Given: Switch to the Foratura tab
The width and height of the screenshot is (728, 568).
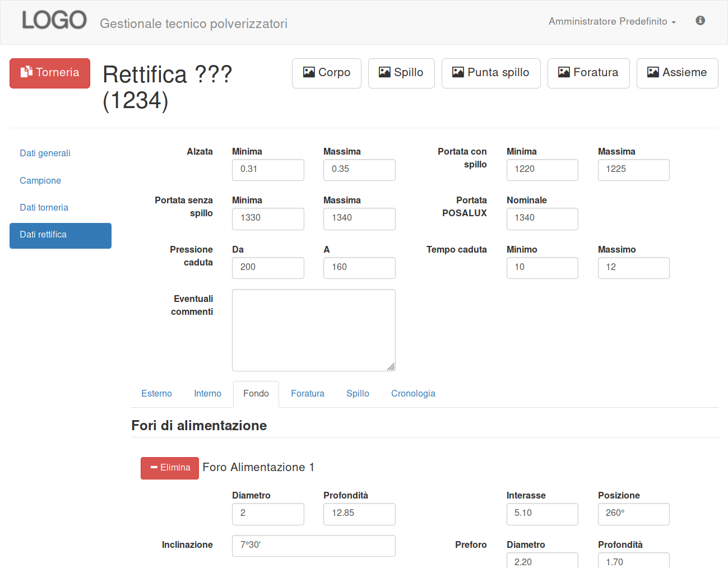Looking at the screenshot, I should click(x=308, y=394).
